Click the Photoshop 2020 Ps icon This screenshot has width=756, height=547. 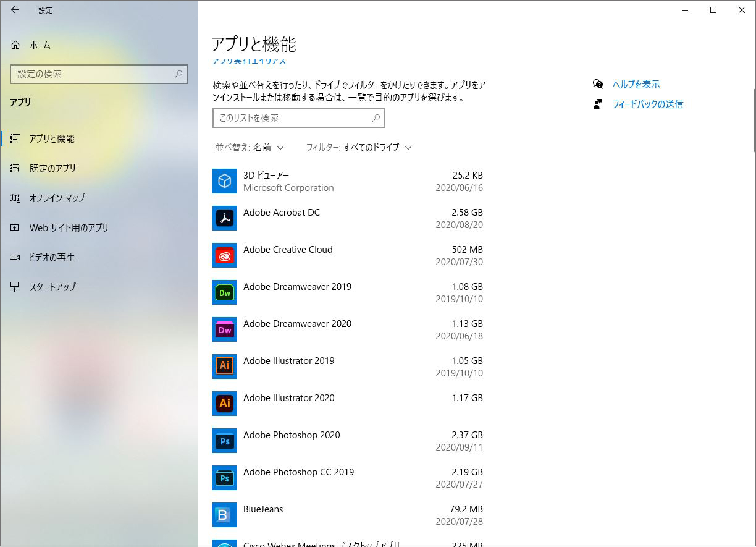[x=225, y=441]
